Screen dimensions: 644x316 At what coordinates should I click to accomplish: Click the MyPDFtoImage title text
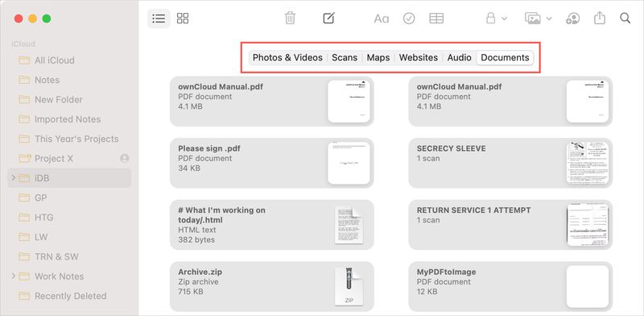[x=447, y=272]
